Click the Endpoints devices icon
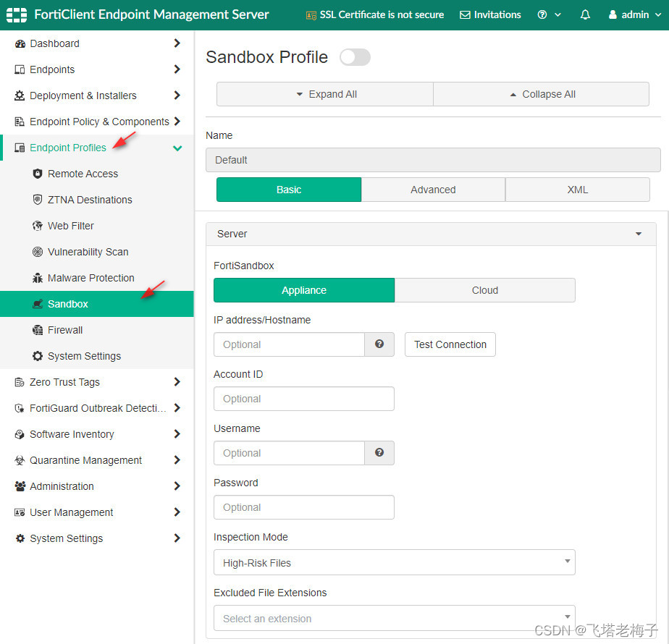Image resolution: width=669 pixels, height=644 pixels. pos(20,69)
